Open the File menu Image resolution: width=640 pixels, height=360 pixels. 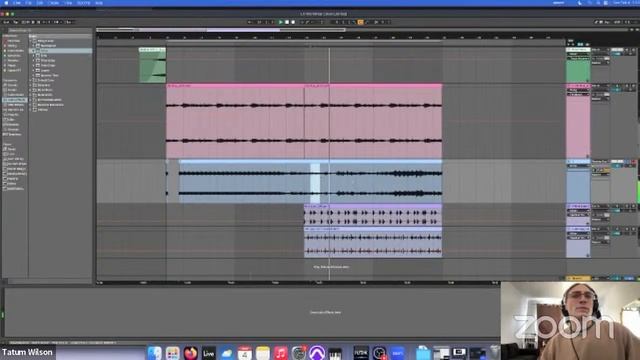click(x=29, y=3)
